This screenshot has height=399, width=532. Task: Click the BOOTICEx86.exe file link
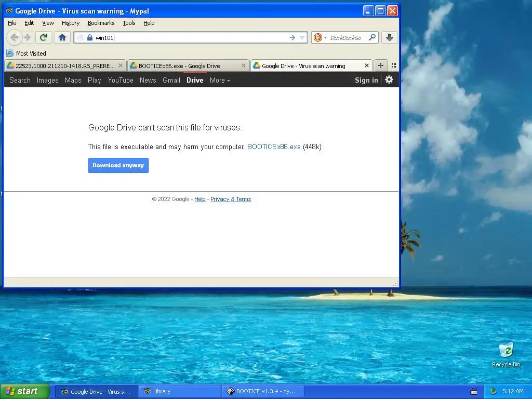(x=274, y=147)
